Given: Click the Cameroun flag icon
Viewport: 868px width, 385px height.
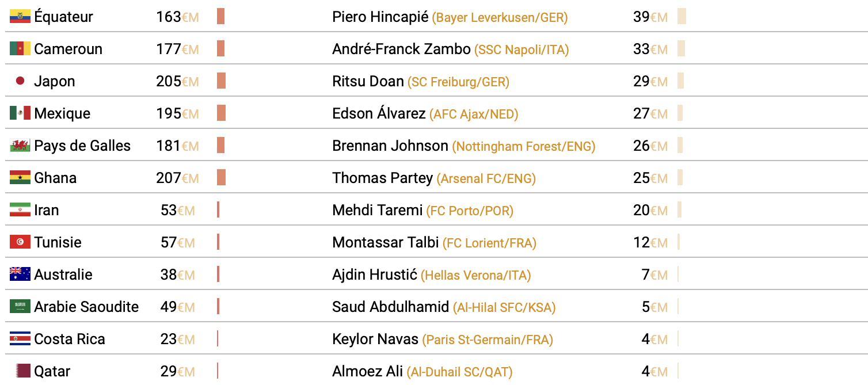Looking at the screenshot, I should pyautogui.click(x=20, y=49).
